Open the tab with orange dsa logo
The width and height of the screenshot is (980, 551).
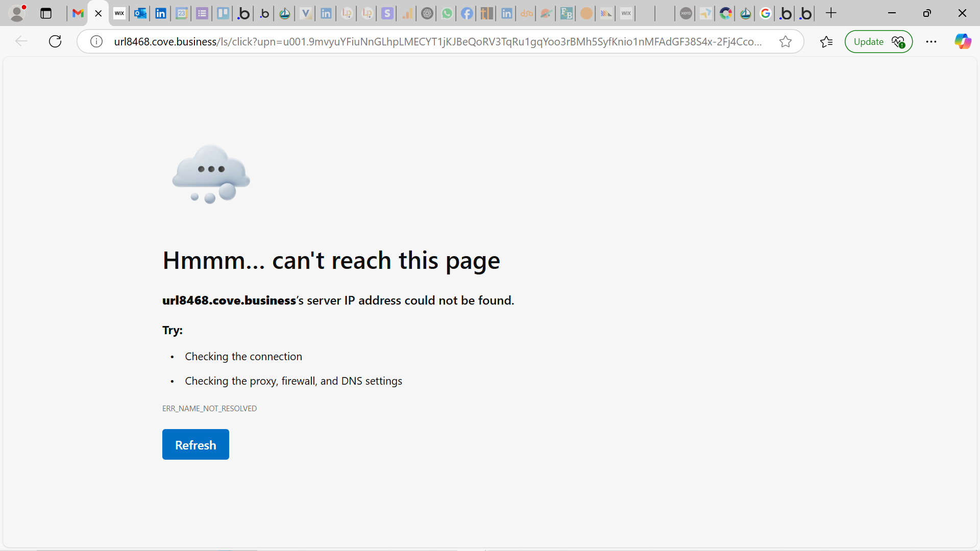click(x=526, y=14)
